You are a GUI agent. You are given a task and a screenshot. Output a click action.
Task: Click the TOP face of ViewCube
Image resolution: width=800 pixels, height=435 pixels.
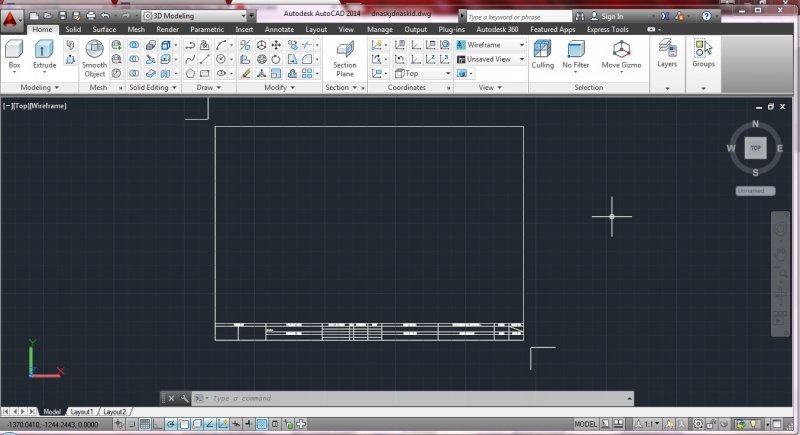point(755,148)
